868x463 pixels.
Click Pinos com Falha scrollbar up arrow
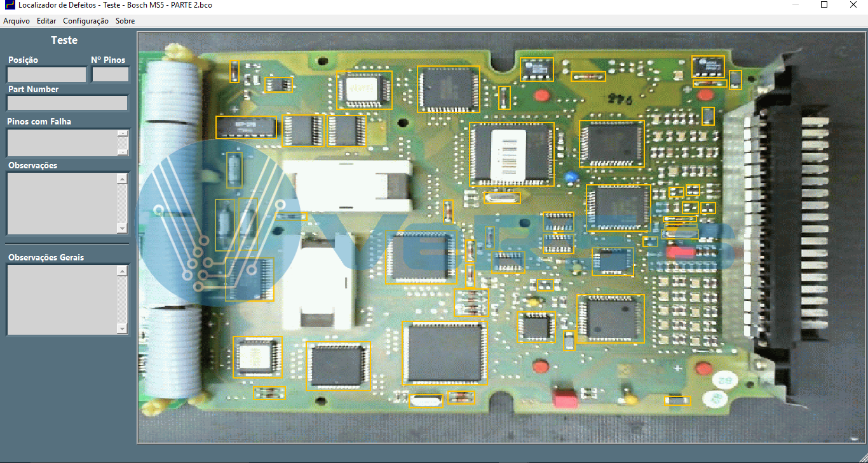click(x=123, y=133)
